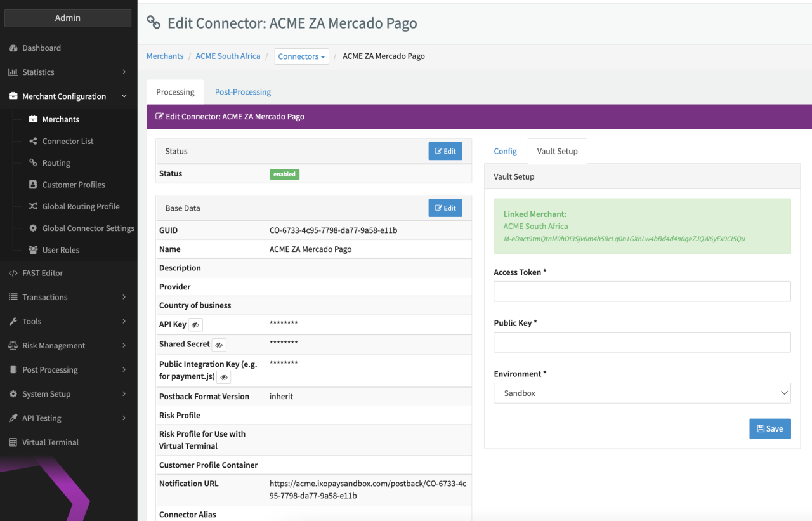Click the User Roles people icon

[x=33, y=250]
